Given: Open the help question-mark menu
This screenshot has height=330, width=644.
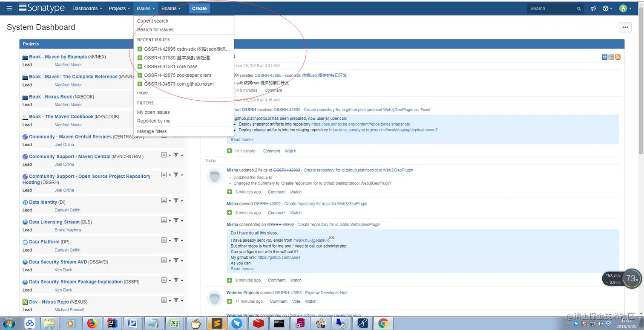Looking at the screenshot, I should (x=607, y=9).
